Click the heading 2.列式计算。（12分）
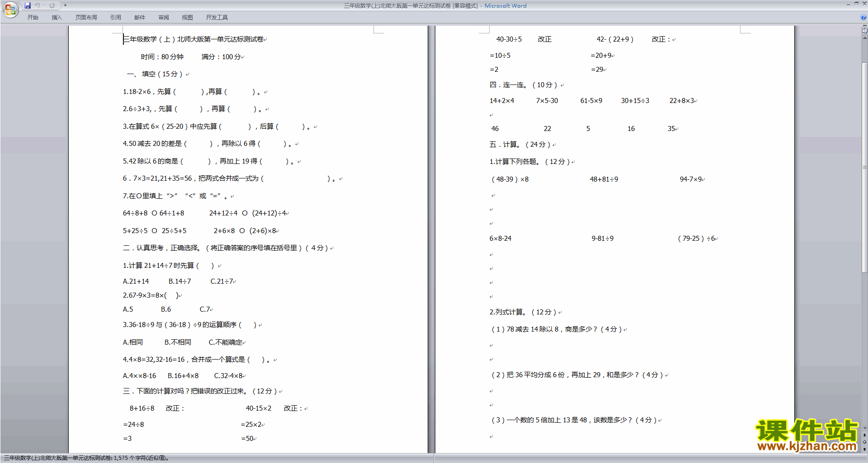 click(523, 312)
